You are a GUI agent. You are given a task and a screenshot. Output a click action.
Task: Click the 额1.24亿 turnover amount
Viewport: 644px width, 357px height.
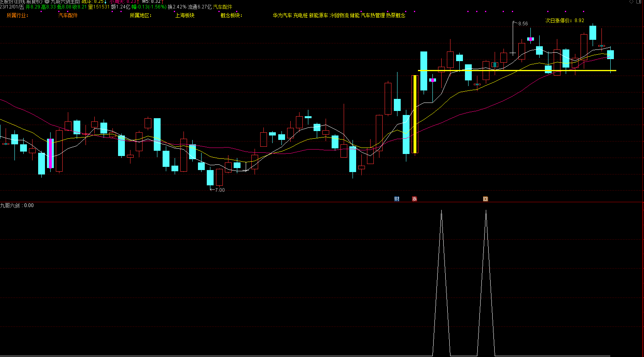click(x=120, y=7)
